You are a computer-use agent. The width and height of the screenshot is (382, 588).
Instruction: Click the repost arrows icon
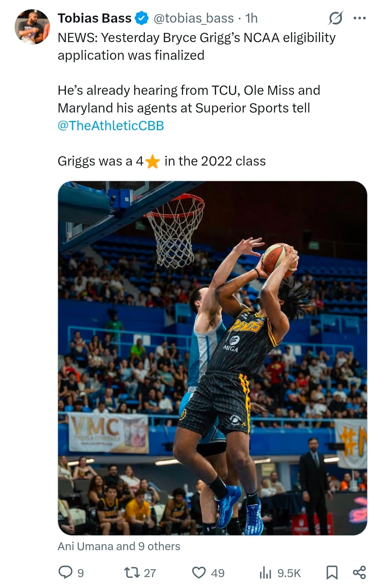point(132,572)
